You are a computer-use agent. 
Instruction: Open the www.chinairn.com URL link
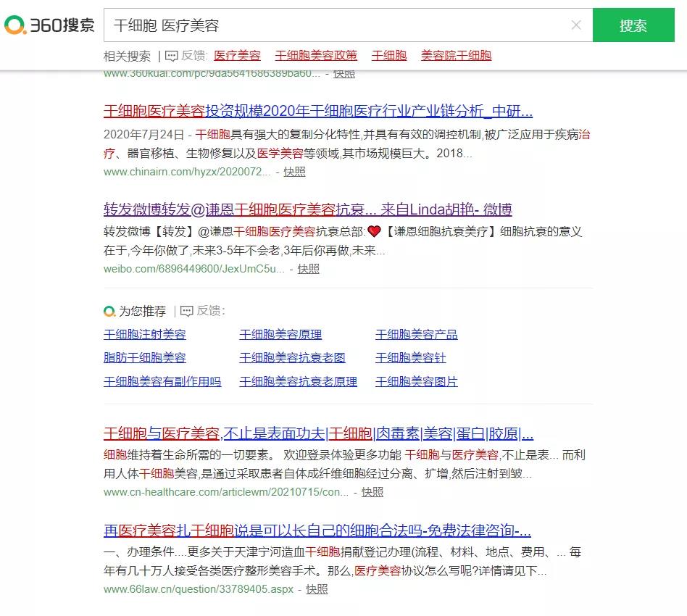pyautogui.click(x=187, y=172)
